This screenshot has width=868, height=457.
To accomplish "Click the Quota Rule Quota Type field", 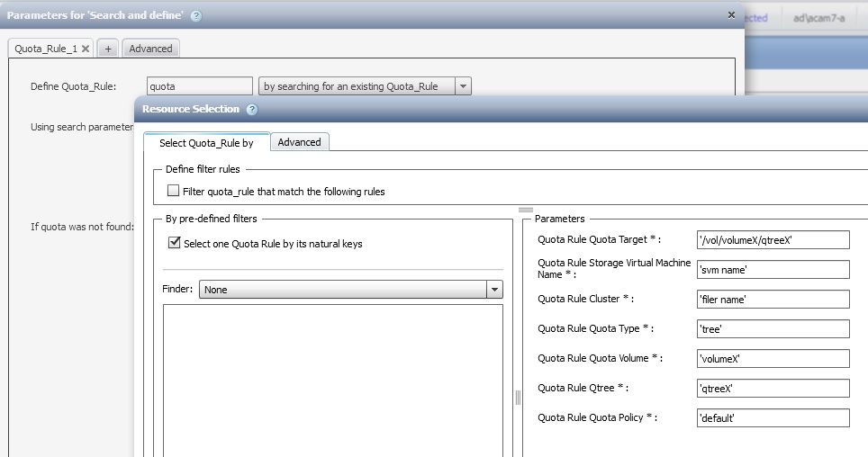I will tap(773, 328).
